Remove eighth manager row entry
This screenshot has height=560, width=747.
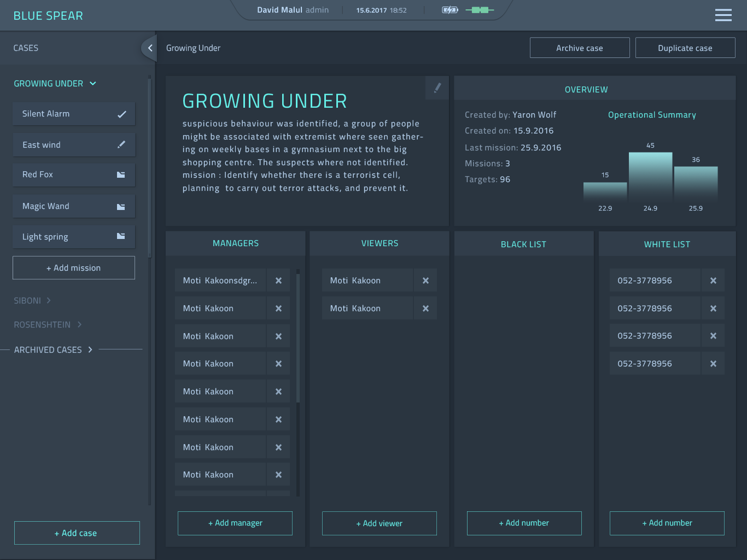278,475
